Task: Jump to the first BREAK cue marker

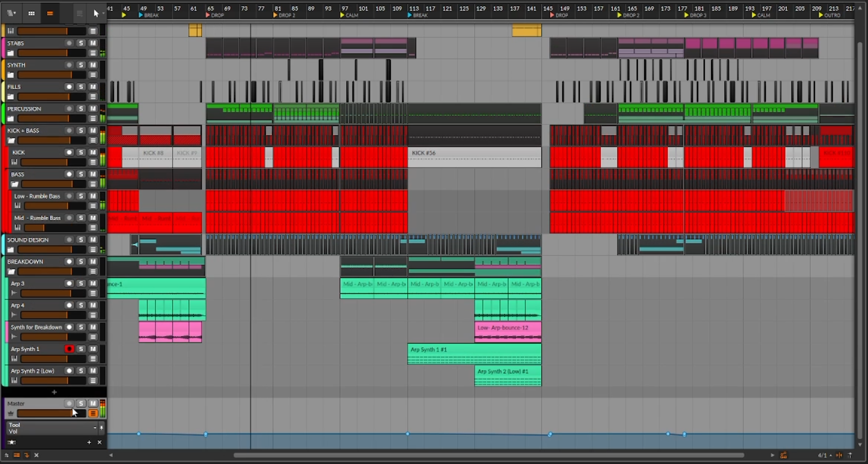Action: 148,15
